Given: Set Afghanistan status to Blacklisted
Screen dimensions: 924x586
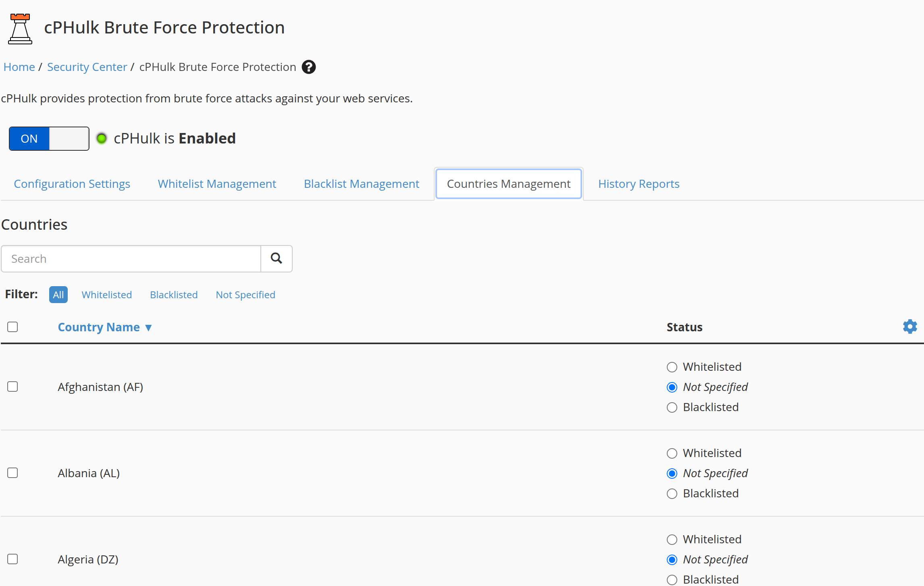Looking at the screenshot, I should [x=672, y=407].
